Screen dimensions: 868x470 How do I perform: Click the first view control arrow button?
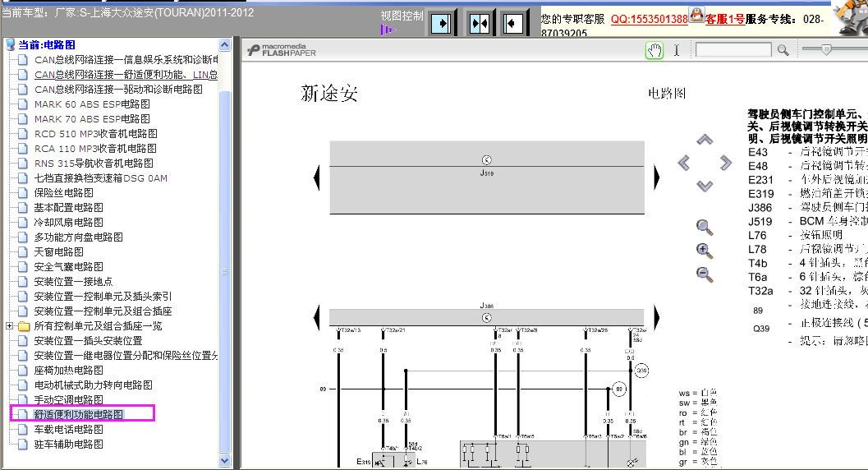pyautogui.click(x=441, y=23)
